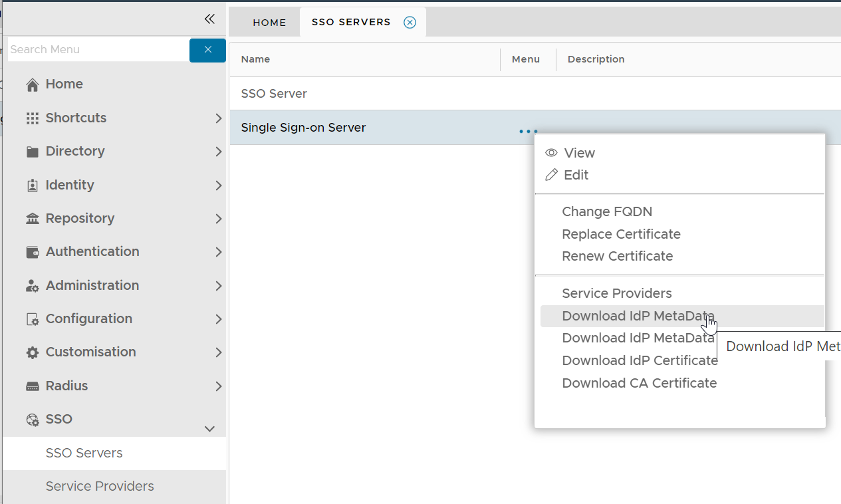Expand the Directory menu chevron
The height and width of the screenshot is (504, 841).
point(218,152)
